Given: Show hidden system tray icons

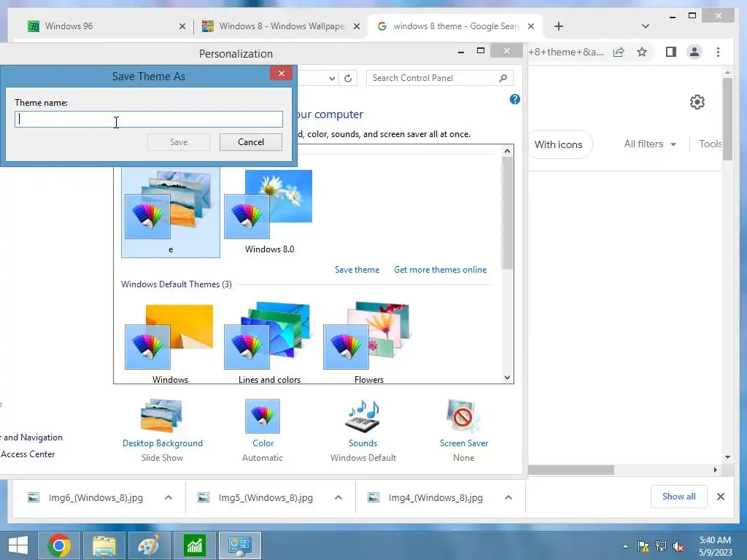Looking at the screenshot, I should (x=625, y=546).
